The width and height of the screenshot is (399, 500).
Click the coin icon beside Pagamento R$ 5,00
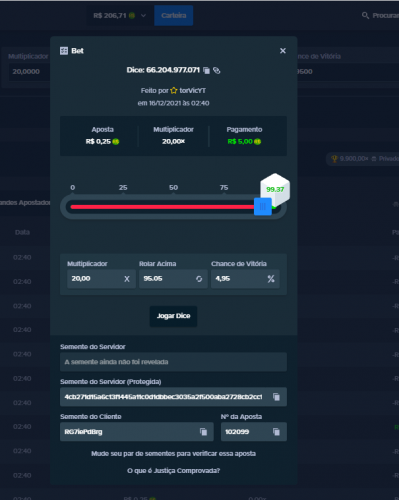point(257,142)
